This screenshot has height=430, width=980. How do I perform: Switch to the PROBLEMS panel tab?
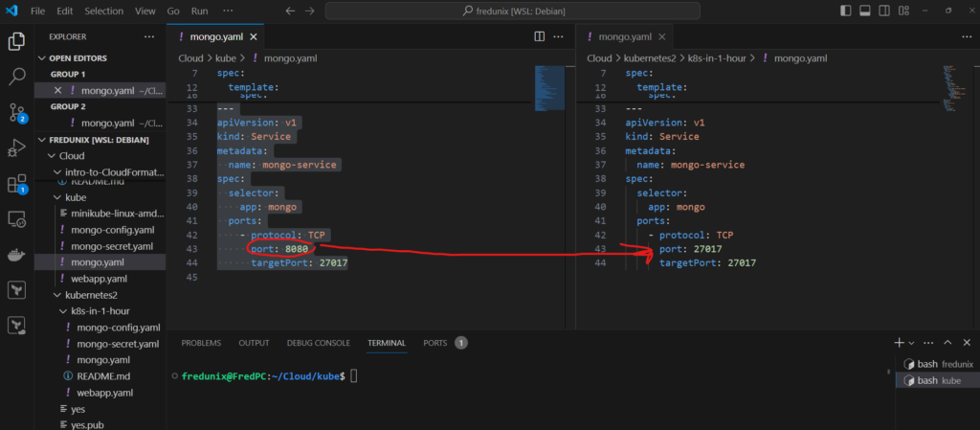(201, 343)
